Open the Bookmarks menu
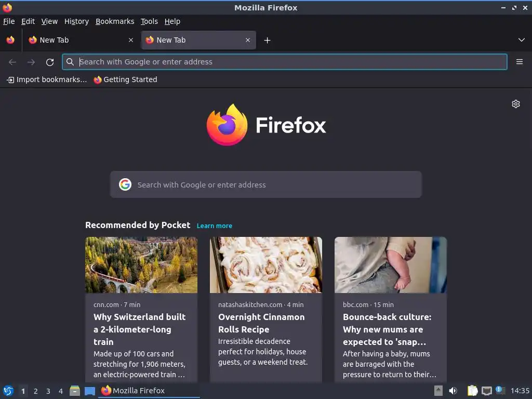The image size is (532, 399). point(115,21)
